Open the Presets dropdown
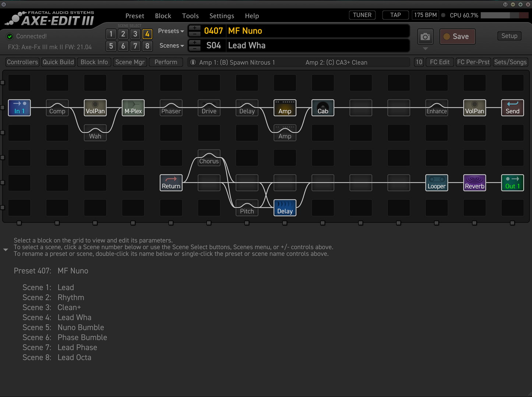532x397 pixels. (x=170, y=31)
